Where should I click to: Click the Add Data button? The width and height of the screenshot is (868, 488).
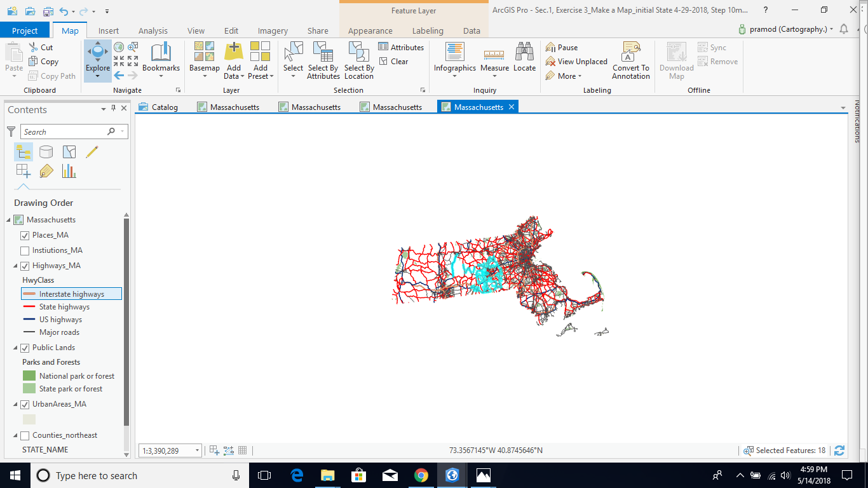(234, 60)
